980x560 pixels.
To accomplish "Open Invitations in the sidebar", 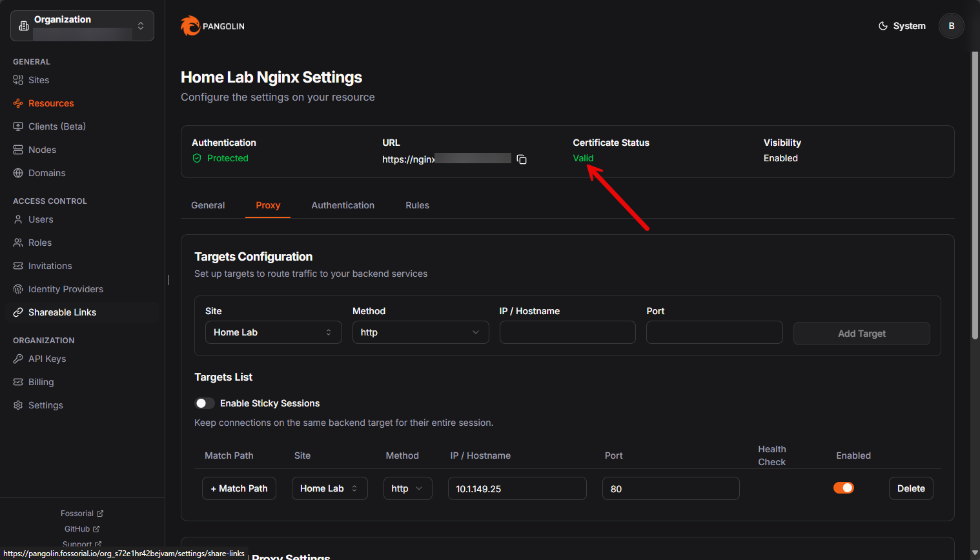I will point(50,266).
